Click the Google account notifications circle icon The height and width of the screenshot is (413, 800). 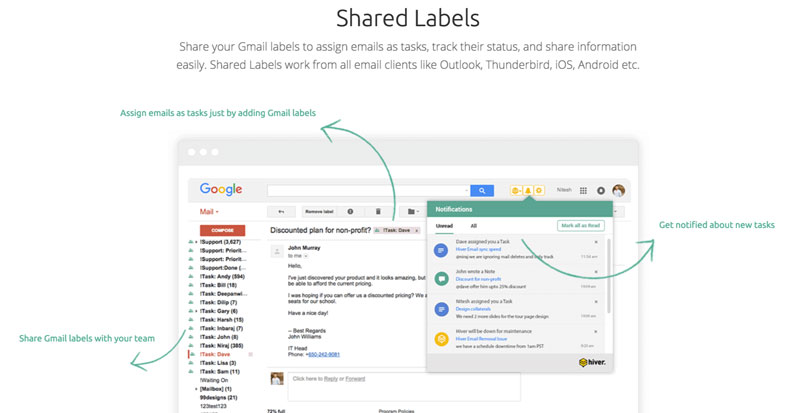tap(601, 190)
